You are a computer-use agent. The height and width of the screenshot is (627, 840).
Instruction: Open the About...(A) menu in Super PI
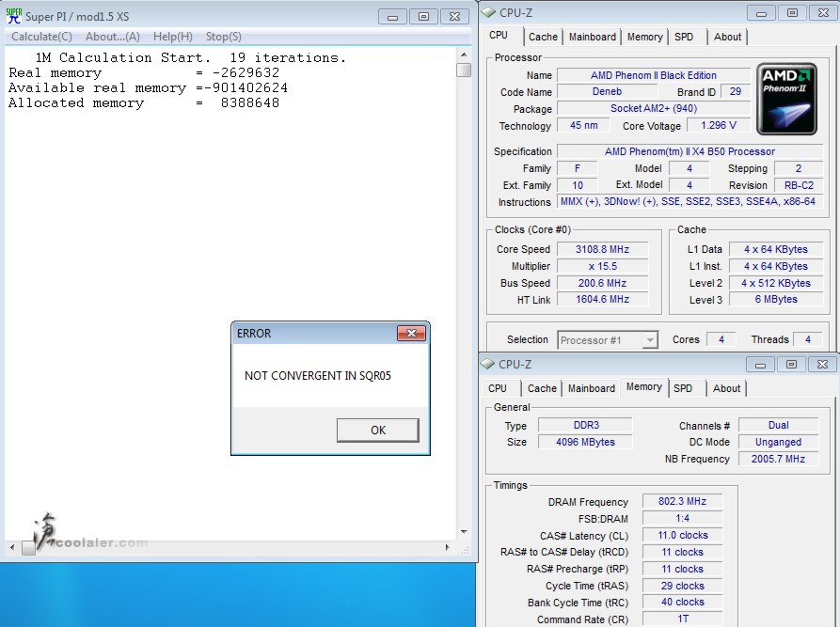pos(113,37)
